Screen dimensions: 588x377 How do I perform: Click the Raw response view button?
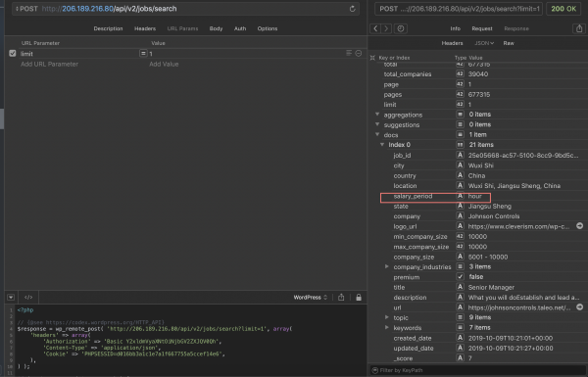509,43
